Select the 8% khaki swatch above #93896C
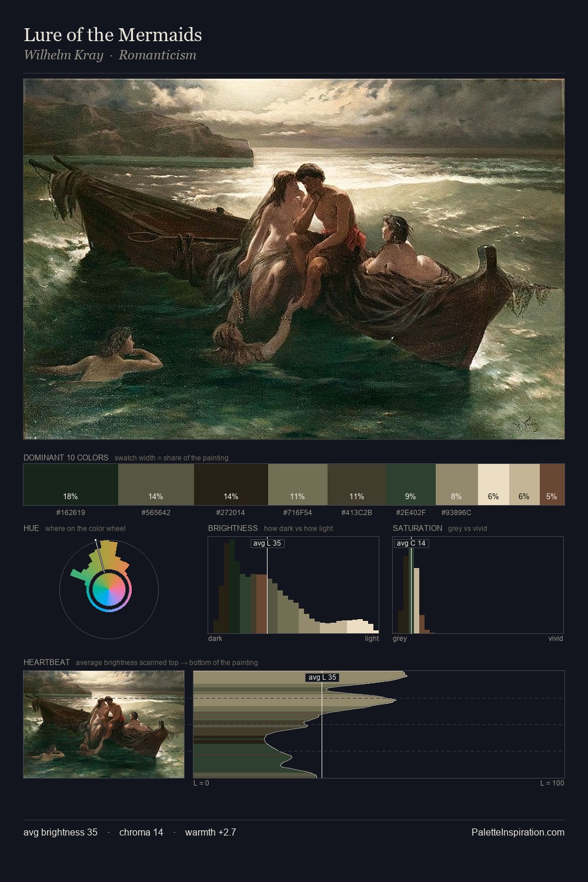The image size is (588, 882). 457,485
